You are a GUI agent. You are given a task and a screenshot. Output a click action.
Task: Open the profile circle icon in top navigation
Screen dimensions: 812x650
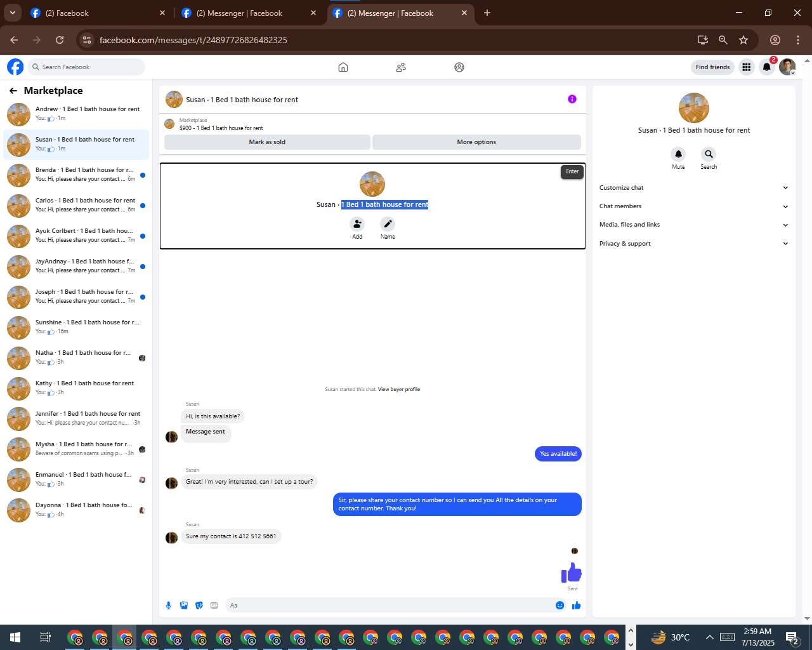pos(459,67)
